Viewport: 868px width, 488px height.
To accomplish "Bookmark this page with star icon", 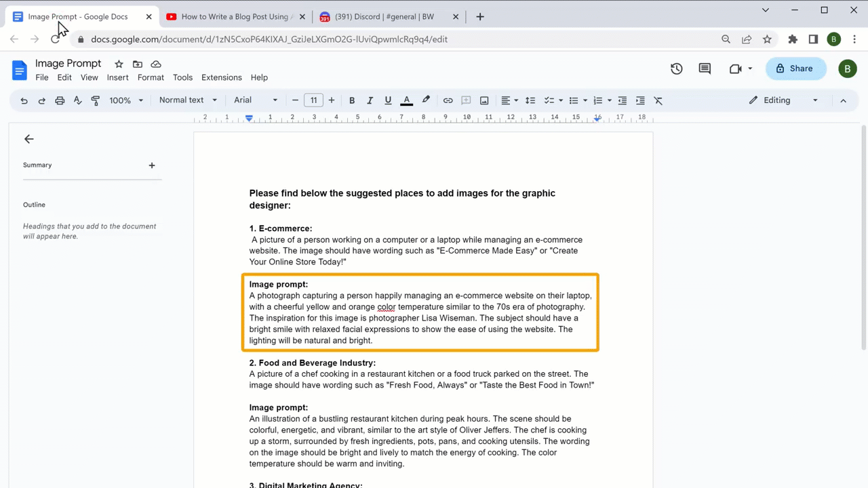I will coord(767,39).
